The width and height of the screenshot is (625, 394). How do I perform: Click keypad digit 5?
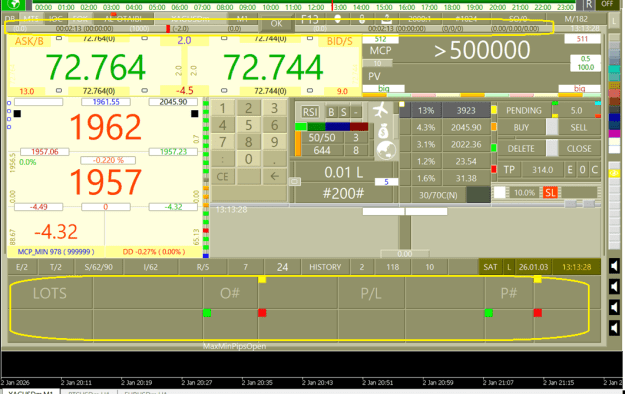[249, 125]
